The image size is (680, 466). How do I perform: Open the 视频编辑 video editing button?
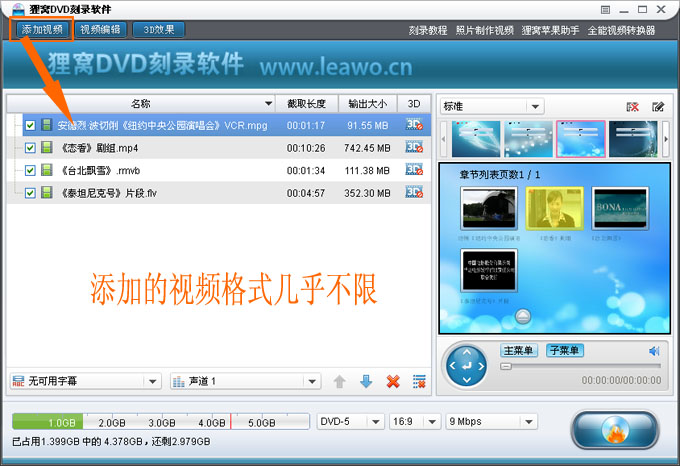coord(100,29)
